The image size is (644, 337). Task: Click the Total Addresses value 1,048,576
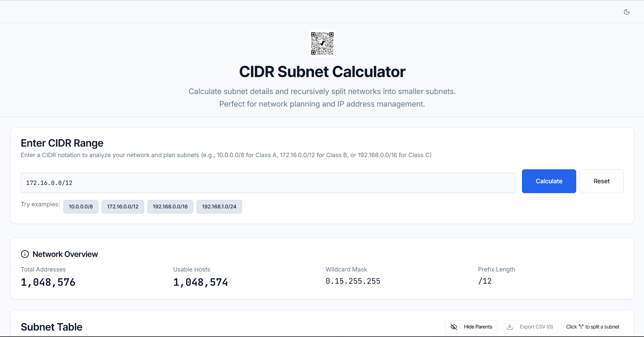pyautogui.click(x=48, y=282)
